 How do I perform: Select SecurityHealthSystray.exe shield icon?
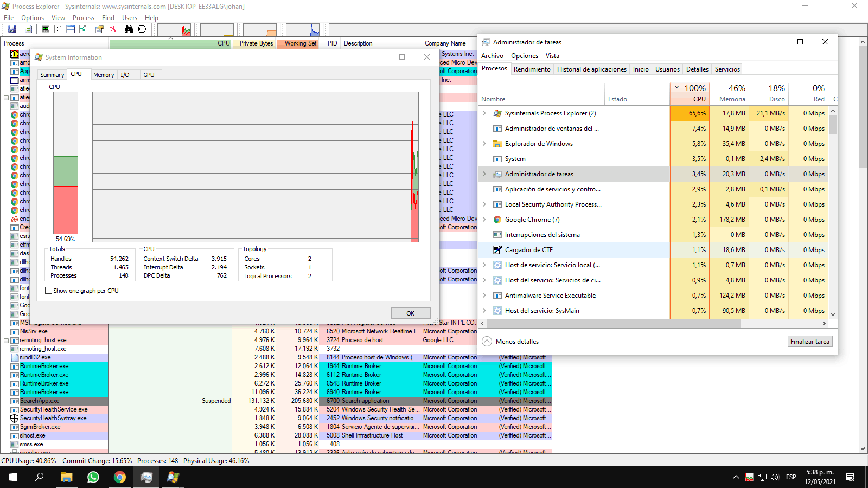[15, 418]
